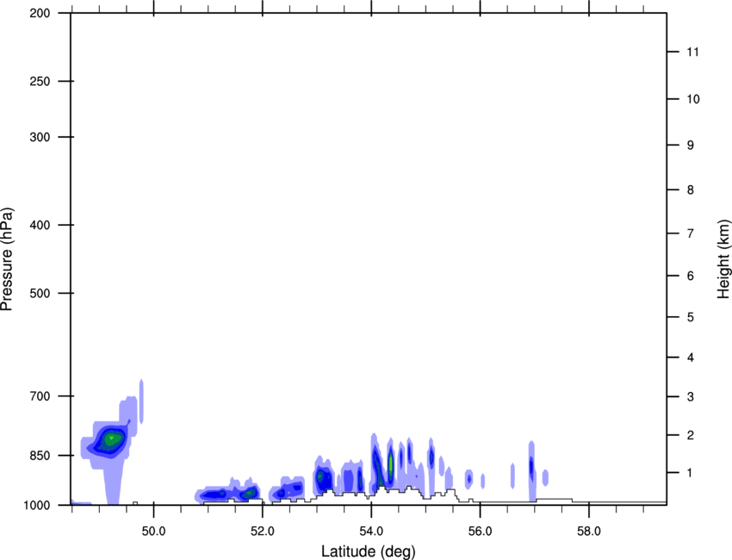Pick the 11 km height label
Screen dimensions: 732x560
point(693,52)
